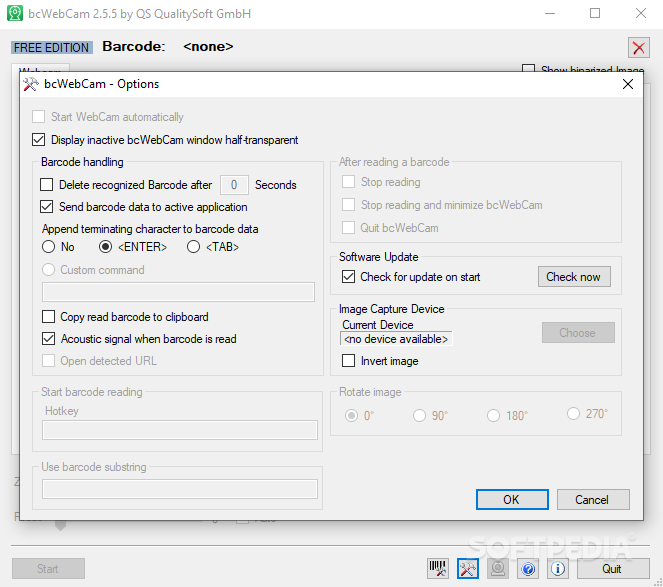Viewport: 663px width, 587px height.
Task: Choose <TAB> terminating character radio
Action: pos(193,247)
